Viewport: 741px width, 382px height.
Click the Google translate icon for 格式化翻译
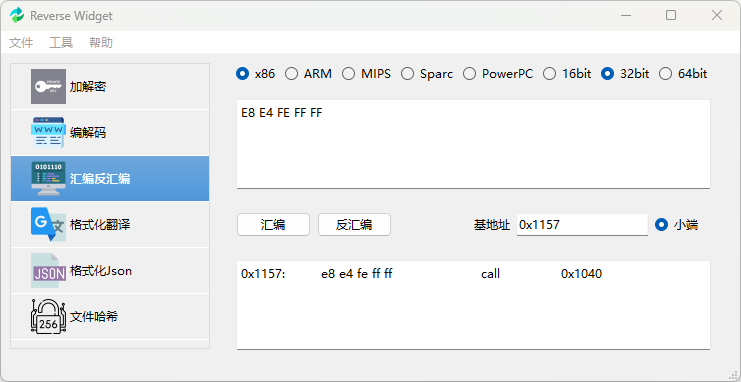(x=48, y=224)
